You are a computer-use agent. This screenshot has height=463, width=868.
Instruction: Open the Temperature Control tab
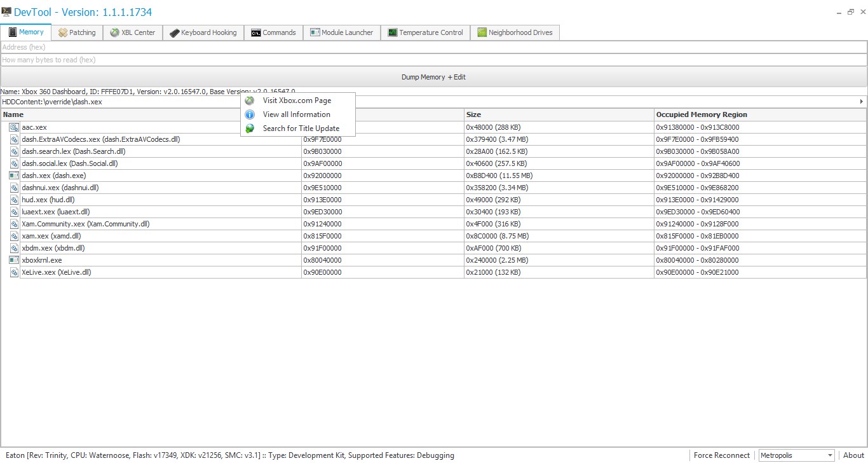click(426, 32)
